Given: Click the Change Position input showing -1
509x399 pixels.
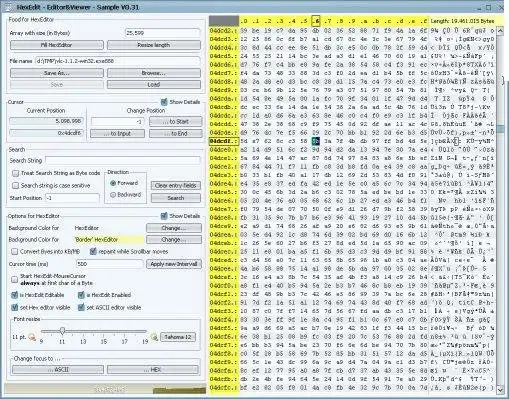Looking at the screenshot, I should pyautogui.click(x=117, y=121).
